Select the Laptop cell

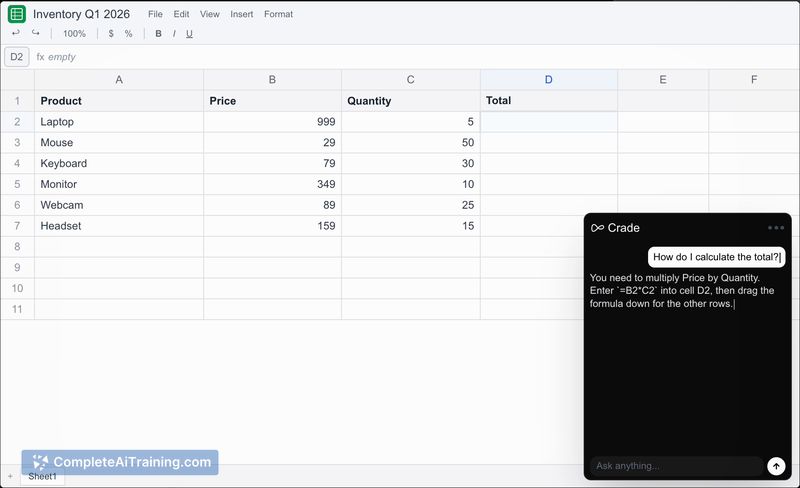[x=119, y=121]
